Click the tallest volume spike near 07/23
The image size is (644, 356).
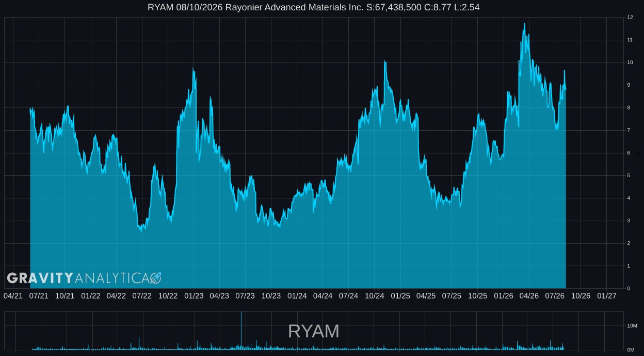click(x=241, y=331)
